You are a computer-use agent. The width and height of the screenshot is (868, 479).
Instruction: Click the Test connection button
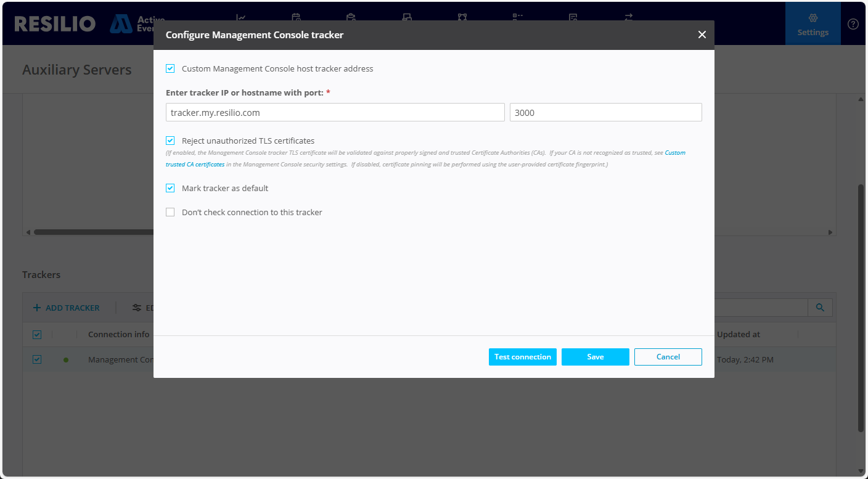[x=523, y=357]
